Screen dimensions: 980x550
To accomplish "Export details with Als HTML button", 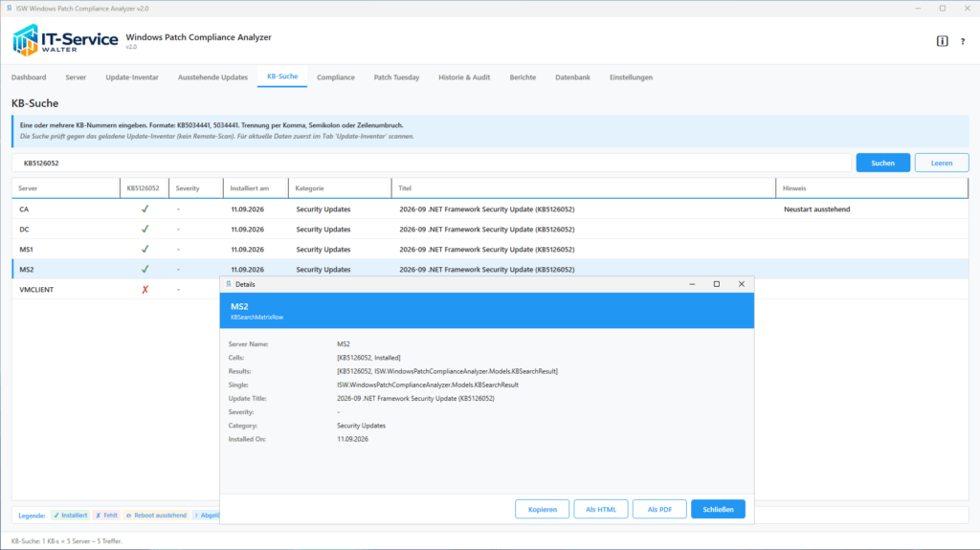I will 601,509.
